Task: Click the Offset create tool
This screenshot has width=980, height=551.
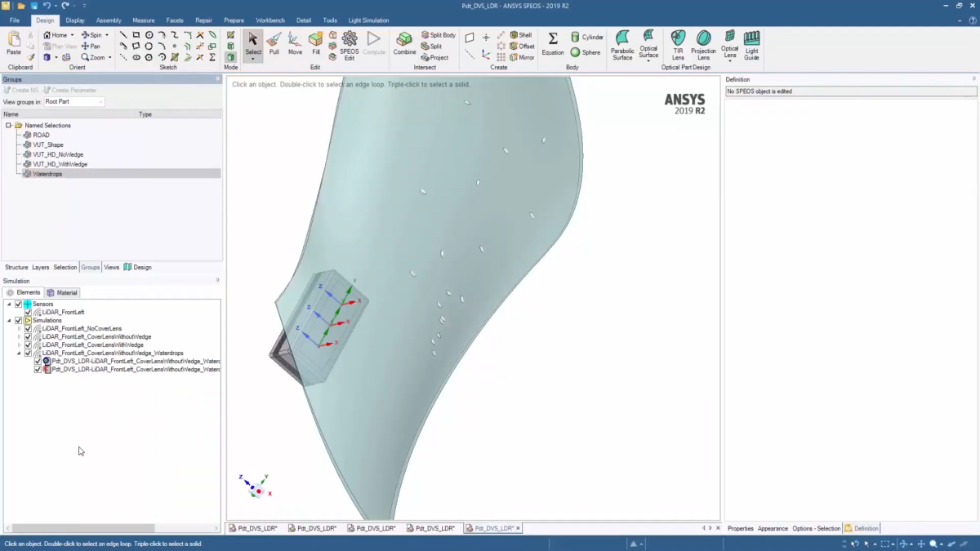Action: coord(522,47)
